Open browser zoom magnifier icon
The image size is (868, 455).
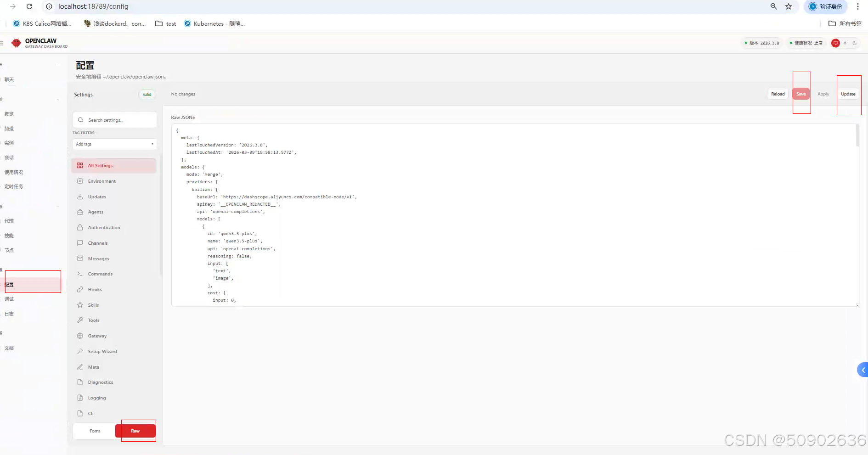click(x=774, y=6)
